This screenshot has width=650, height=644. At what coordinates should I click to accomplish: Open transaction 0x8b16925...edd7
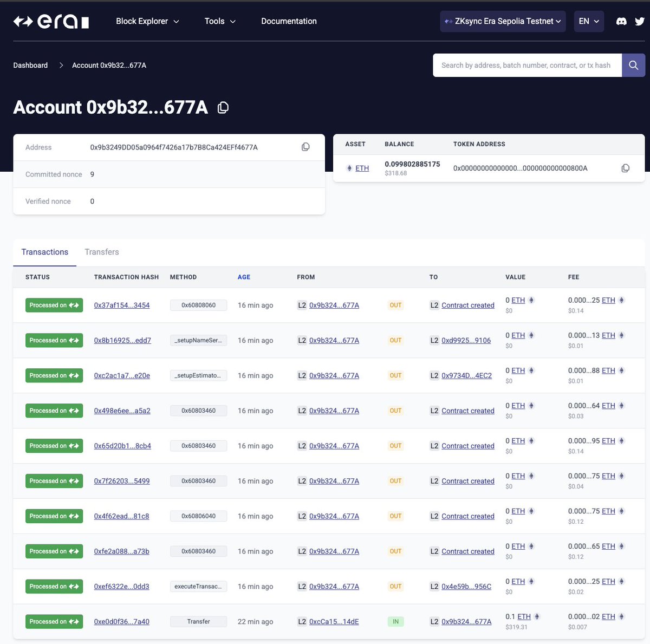(122, 341)
